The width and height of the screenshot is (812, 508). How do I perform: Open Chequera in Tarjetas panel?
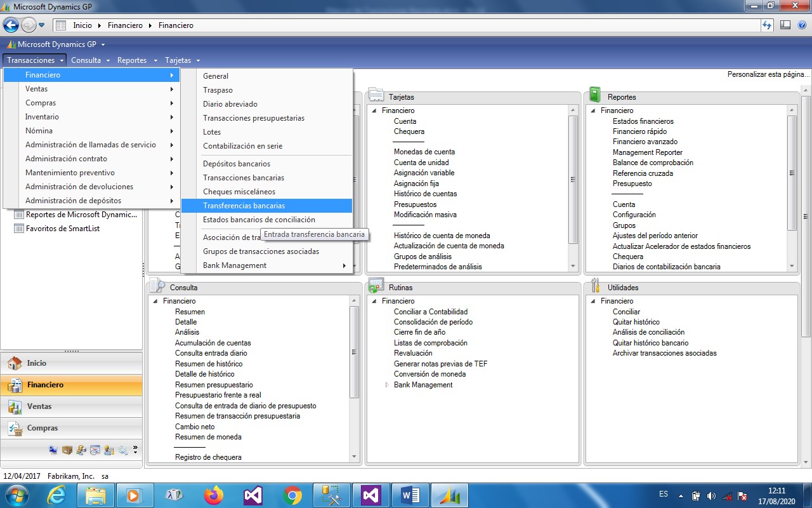409,131
